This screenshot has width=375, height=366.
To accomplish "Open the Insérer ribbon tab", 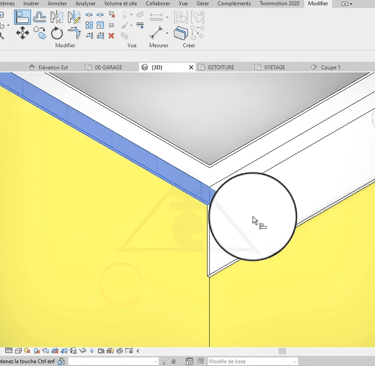I will [x=31, y=3].
